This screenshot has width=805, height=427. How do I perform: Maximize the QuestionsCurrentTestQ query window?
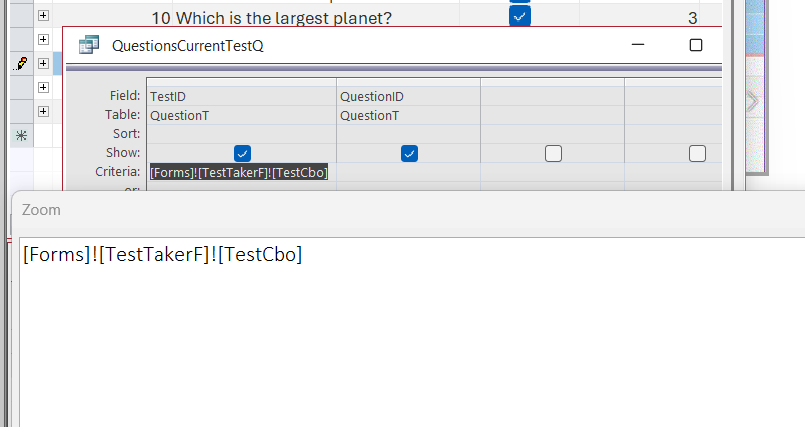[696, 45]
